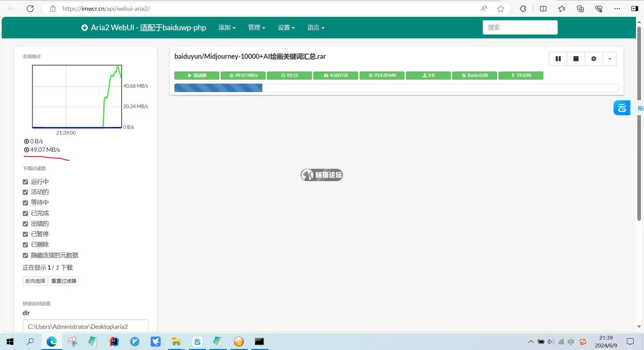Click the 4.503 GB total size badge
The image size is (644, 350).
click(335, 75)
